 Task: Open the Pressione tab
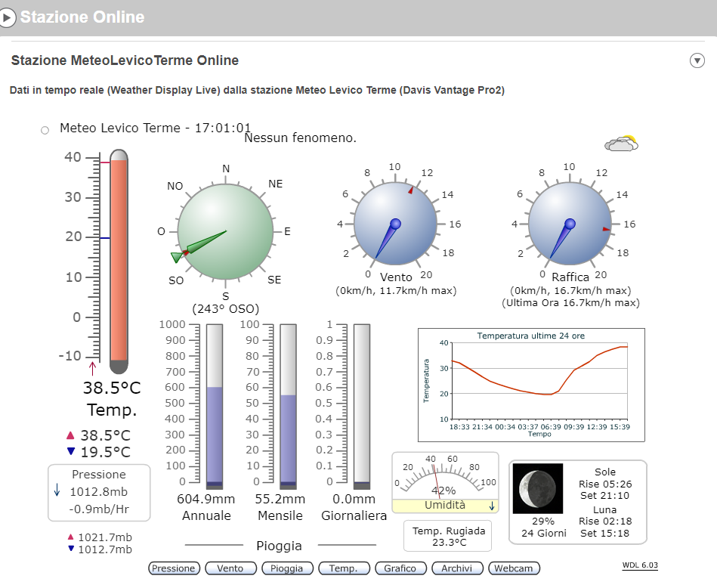(174, 568)
